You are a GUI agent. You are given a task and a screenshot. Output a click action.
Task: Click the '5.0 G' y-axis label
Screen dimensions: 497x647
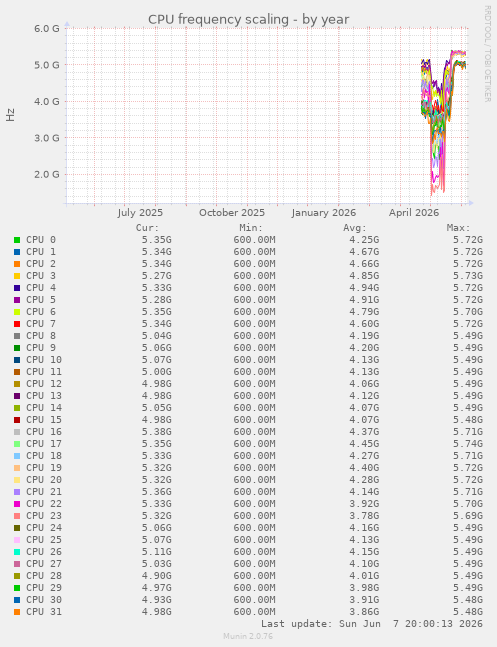47,65
